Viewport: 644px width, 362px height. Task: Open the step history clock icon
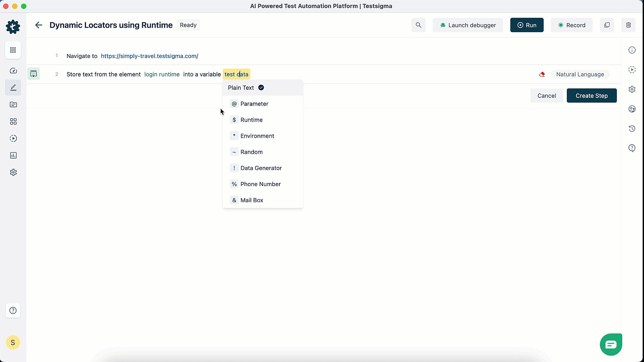[632, 128]
